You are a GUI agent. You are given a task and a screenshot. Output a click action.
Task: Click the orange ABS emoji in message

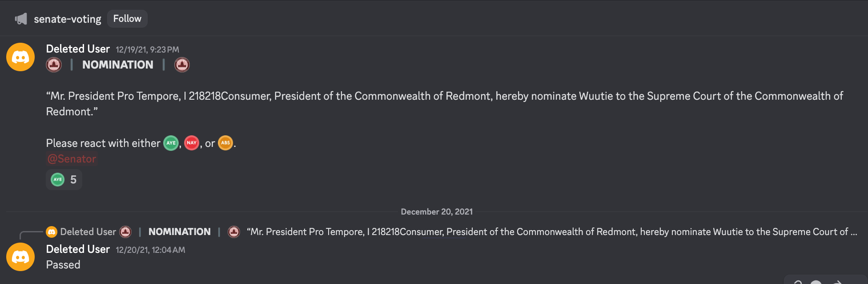(225, 143)
